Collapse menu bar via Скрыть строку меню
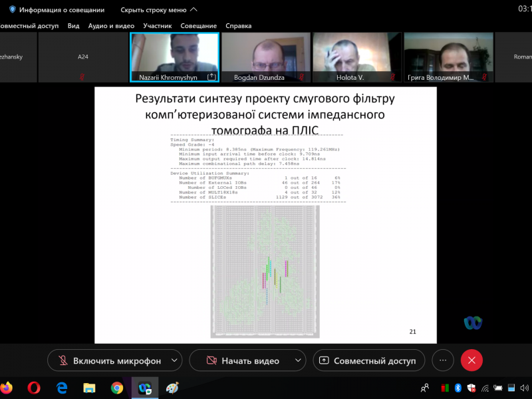The image size is (532, 399). pos(158,10)
